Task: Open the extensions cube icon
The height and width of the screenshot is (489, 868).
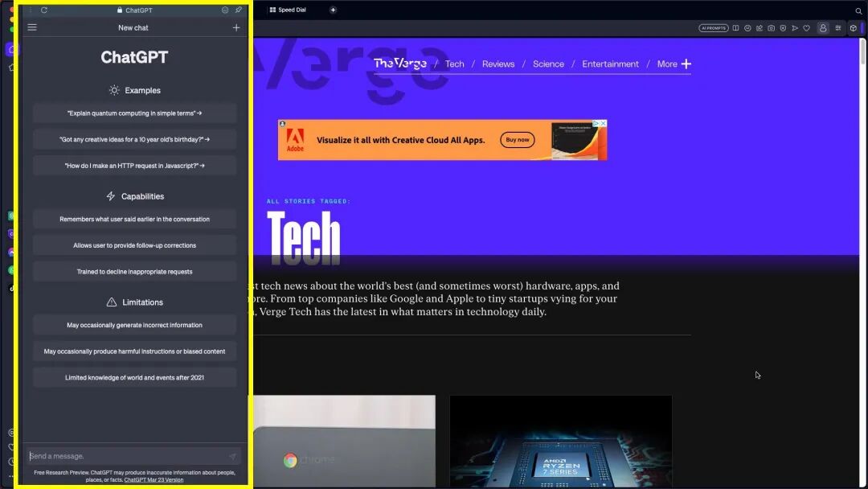Action: 853,27
